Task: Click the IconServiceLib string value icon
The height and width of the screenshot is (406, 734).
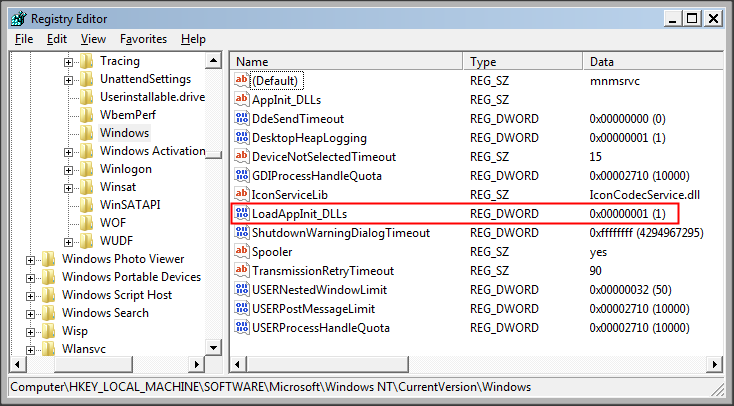Action: point(242,194)
